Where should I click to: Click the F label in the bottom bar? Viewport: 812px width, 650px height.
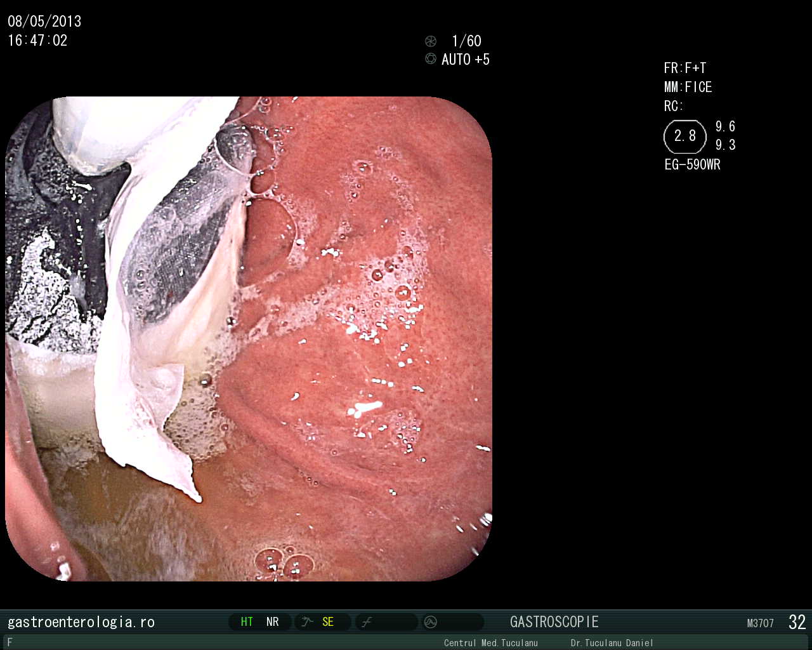click(10, 642)
